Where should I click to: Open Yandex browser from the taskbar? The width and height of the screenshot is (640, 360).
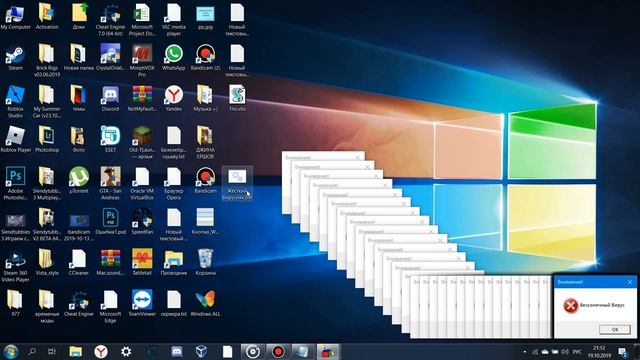(x=101, y=351)
